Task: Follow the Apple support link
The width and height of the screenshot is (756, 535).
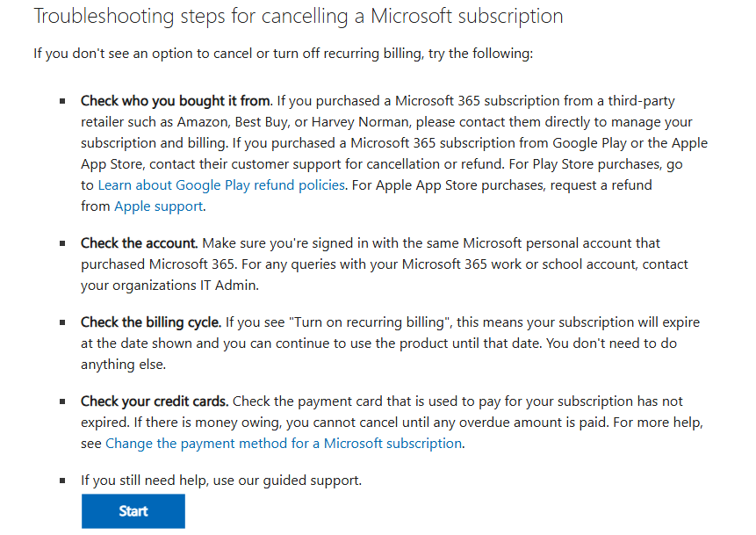Action: (x=159, y=206)
